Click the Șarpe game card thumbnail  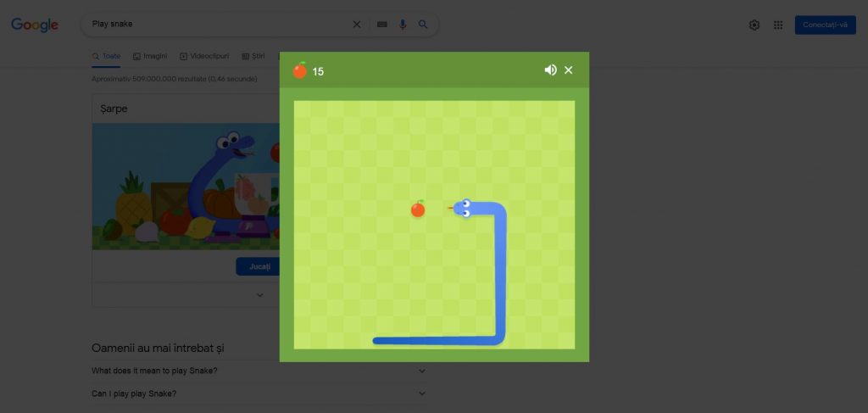(186, 186)
